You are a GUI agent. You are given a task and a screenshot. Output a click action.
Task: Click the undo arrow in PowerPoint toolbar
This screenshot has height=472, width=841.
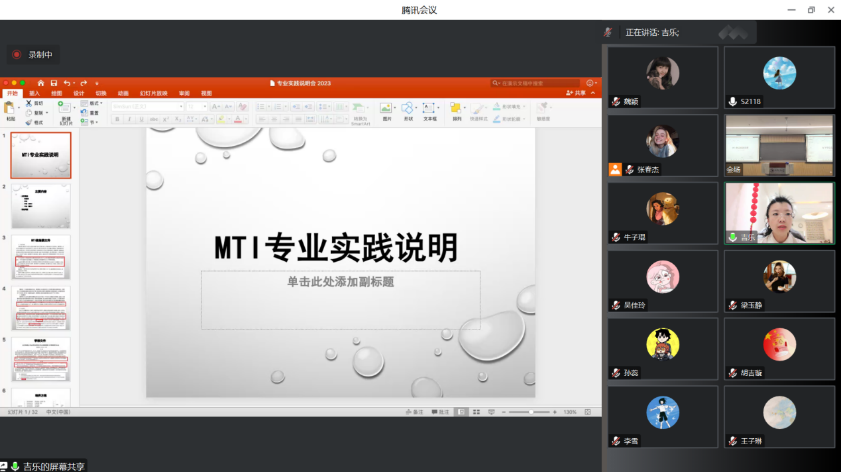67,83
